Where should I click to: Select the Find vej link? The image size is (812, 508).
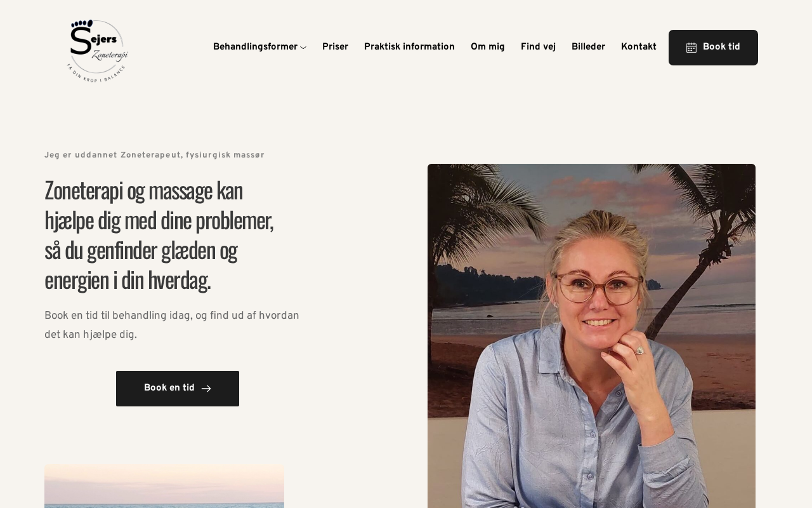click(538, 47)
